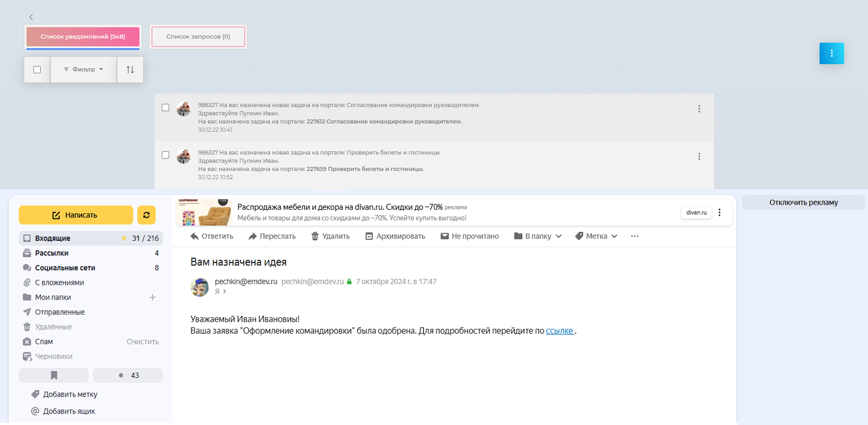The width and height of the screenshot is (868, 425).
Task: Follow the ссылке link in email
Action: pyautogui.click(x=559, y=331)
